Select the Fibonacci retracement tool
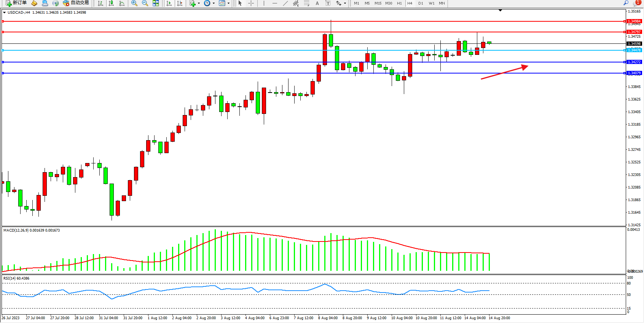The height and width of the screenshot is (323, 644). pos(307,3)
